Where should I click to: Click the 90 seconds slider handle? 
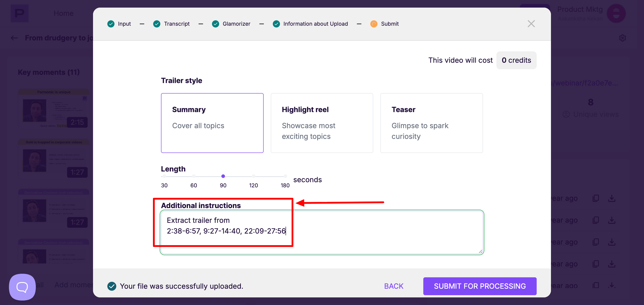[223, 176]
